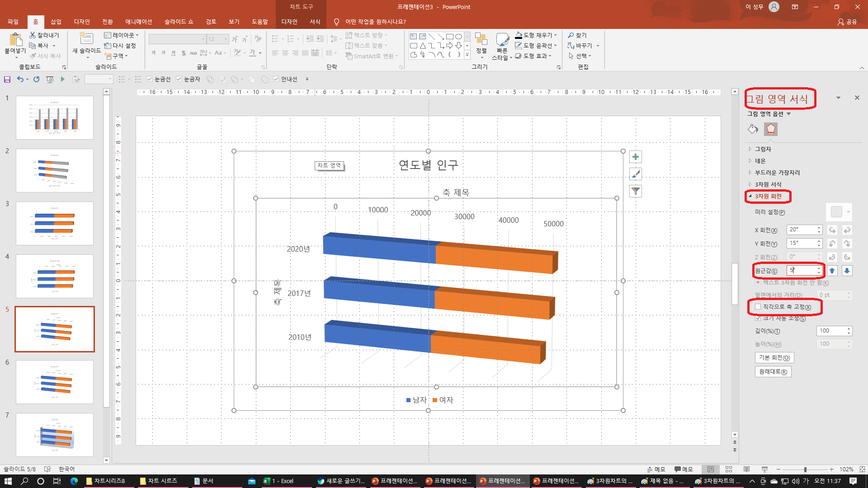Open Chart Styles paintbrush button
This screenshot has width=868, height=488.
[x=636, y=174]
